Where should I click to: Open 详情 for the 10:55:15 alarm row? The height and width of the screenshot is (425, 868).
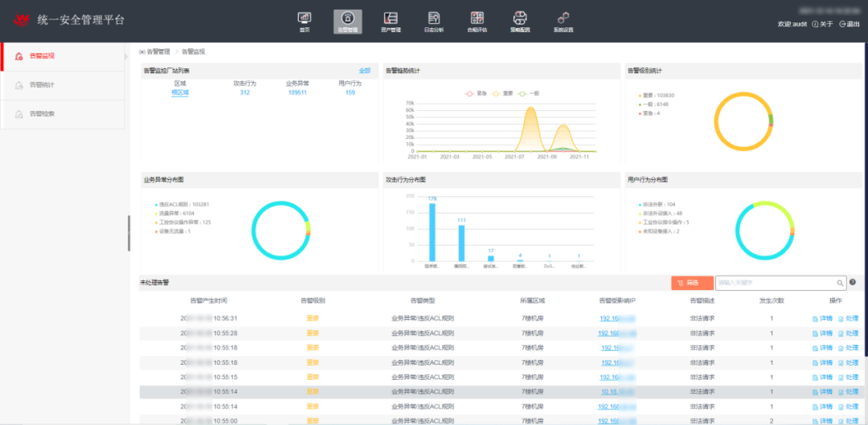(822, 377)
